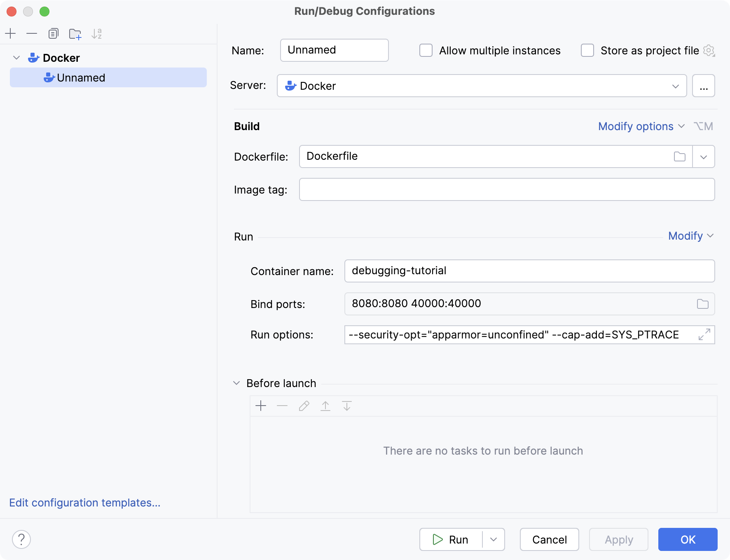Screen dimensions: 730x560
Task: Create a new configuration folder
Action: (75, 33)
